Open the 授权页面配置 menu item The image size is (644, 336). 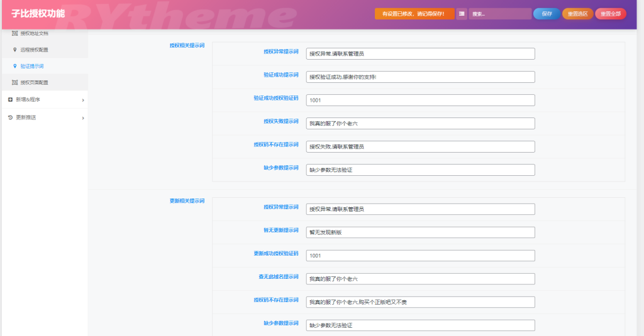click(x=34, y=82)
